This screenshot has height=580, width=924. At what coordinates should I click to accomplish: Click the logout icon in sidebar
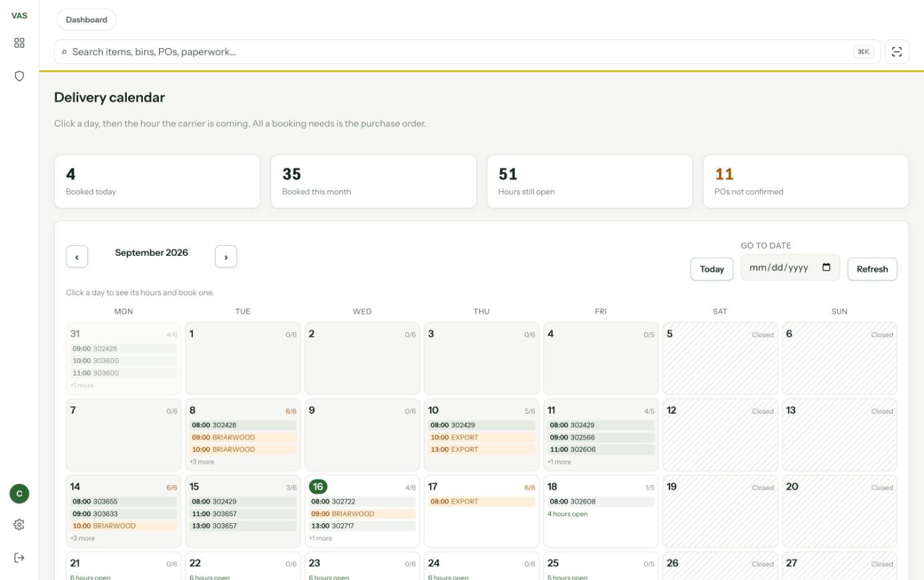[19, 558]
